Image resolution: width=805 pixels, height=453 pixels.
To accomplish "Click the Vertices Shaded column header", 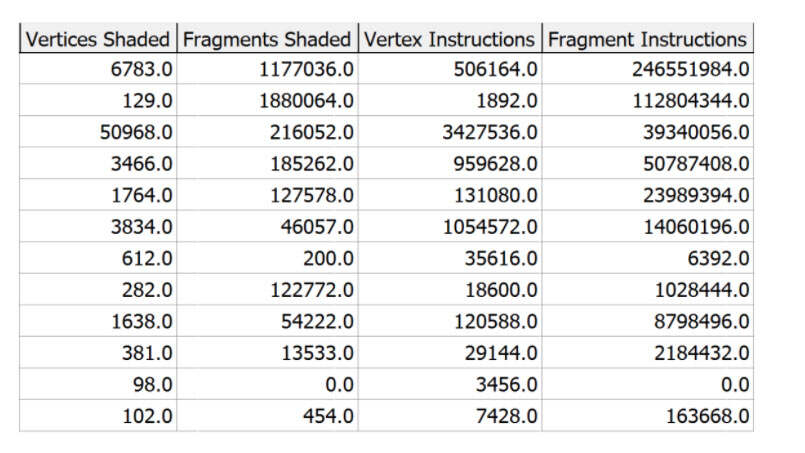I will [x=98, y=40].
